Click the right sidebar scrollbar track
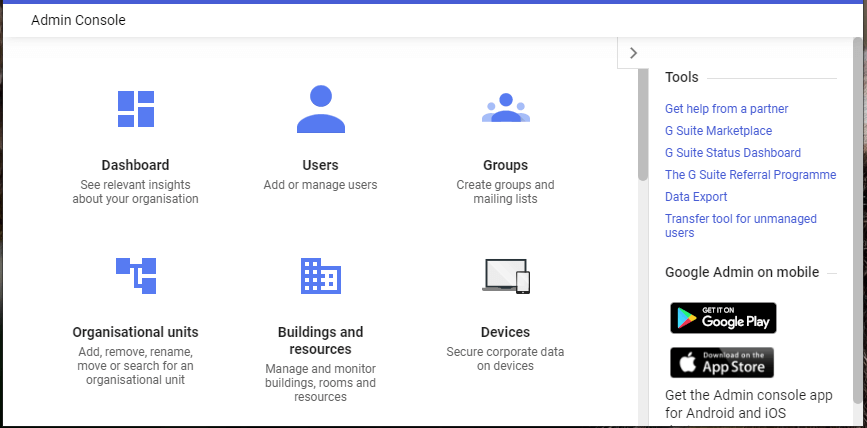The image size is (867, 428). click(x=858, y=232)
